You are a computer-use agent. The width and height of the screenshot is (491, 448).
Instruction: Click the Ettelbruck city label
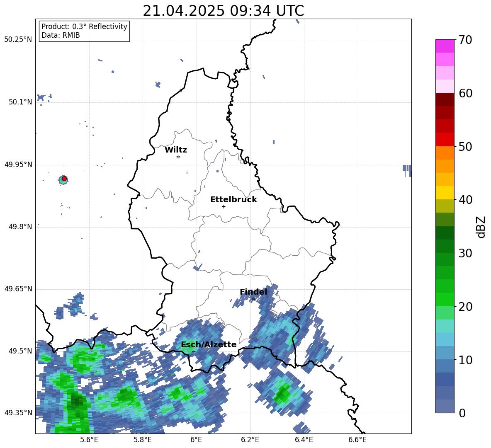(233, 200)
